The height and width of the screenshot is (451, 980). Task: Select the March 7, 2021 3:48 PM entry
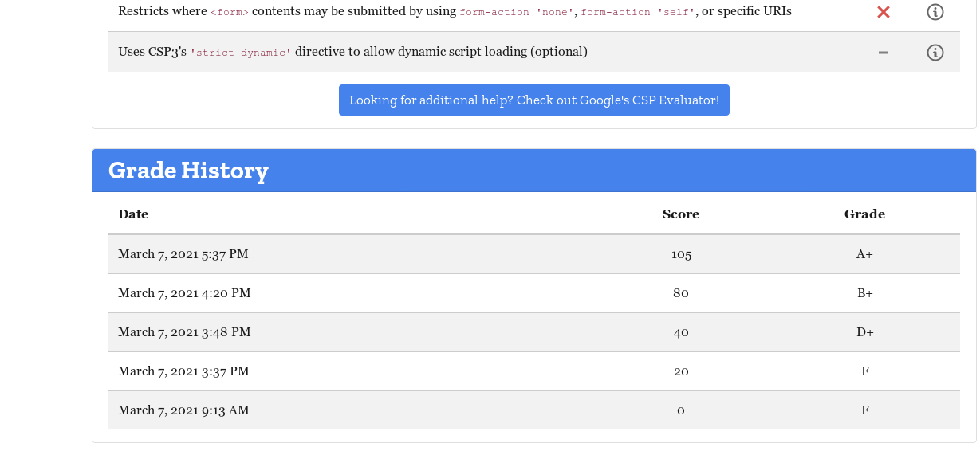184,332
